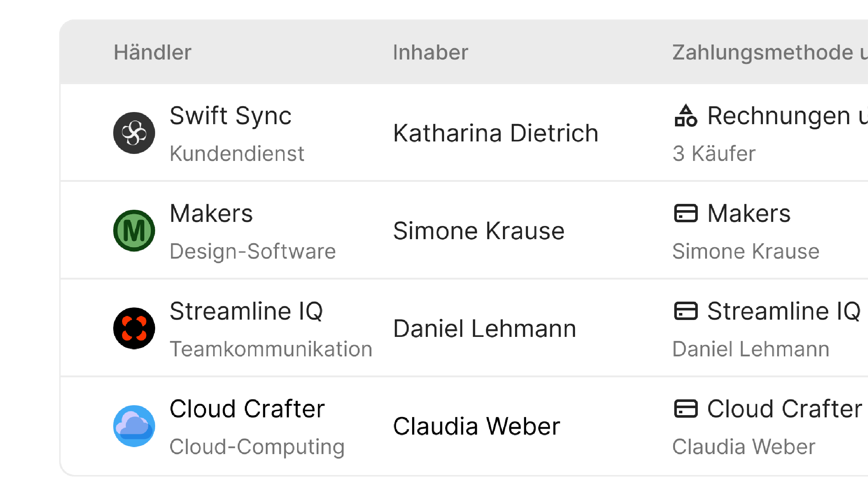Click the green Makers logo icon
The width and height of the screenshot is (868, 500).
pos(134,231)
